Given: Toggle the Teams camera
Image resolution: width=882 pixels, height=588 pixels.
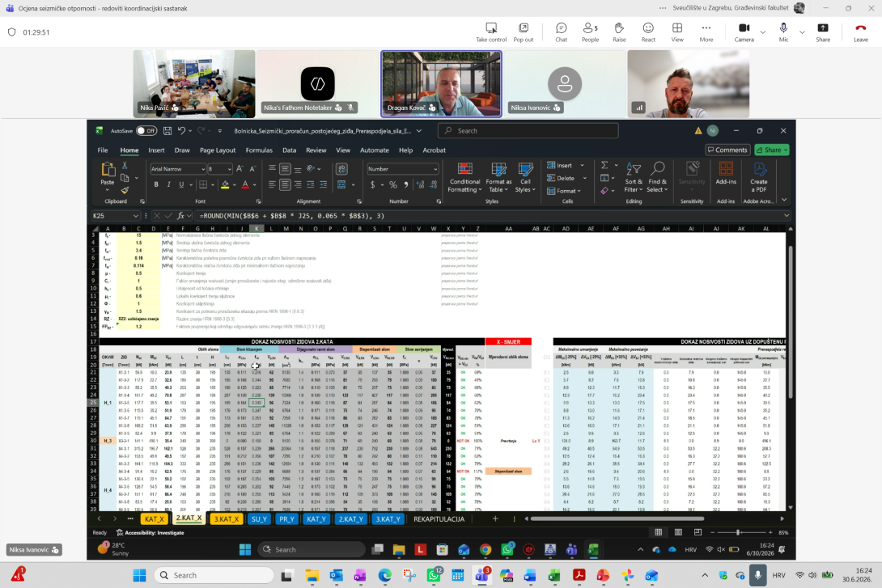Looking at the screenshot, I should (x=744, y=32).
